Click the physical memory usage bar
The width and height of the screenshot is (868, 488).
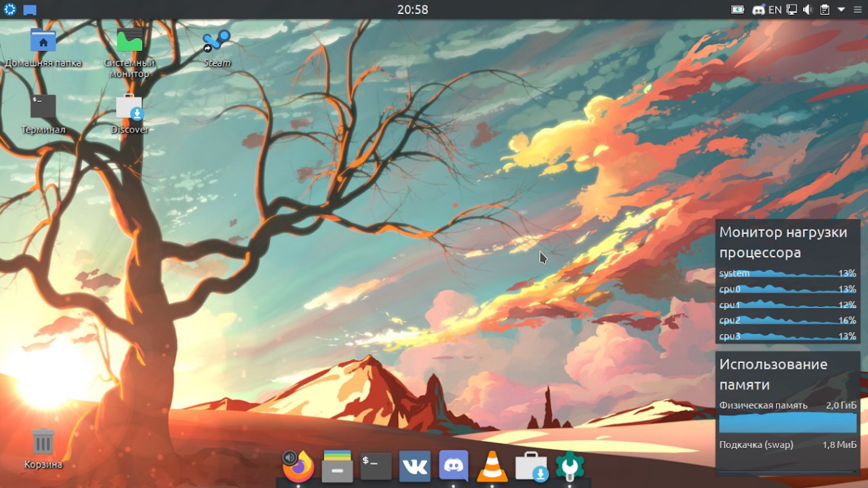point(787,424)
